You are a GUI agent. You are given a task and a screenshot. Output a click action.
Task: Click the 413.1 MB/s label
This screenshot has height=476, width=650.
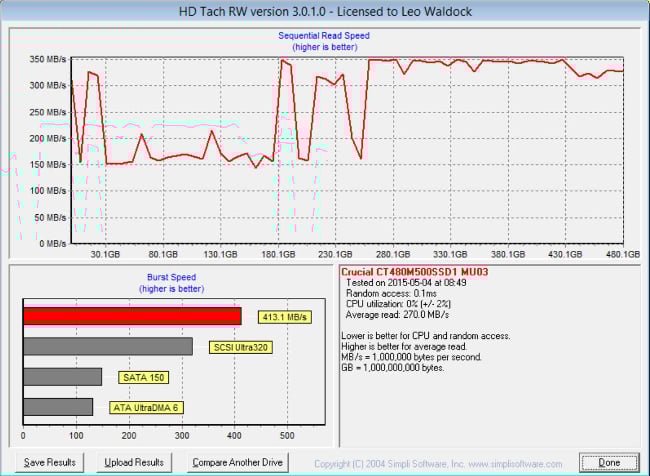pos(284,317)
